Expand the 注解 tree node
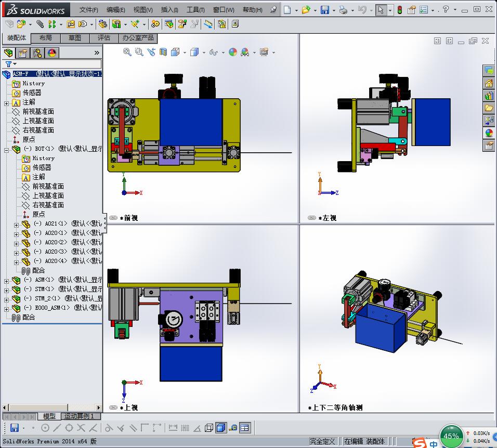Screen dimensions: 497x448 click(x=6, y=103)
